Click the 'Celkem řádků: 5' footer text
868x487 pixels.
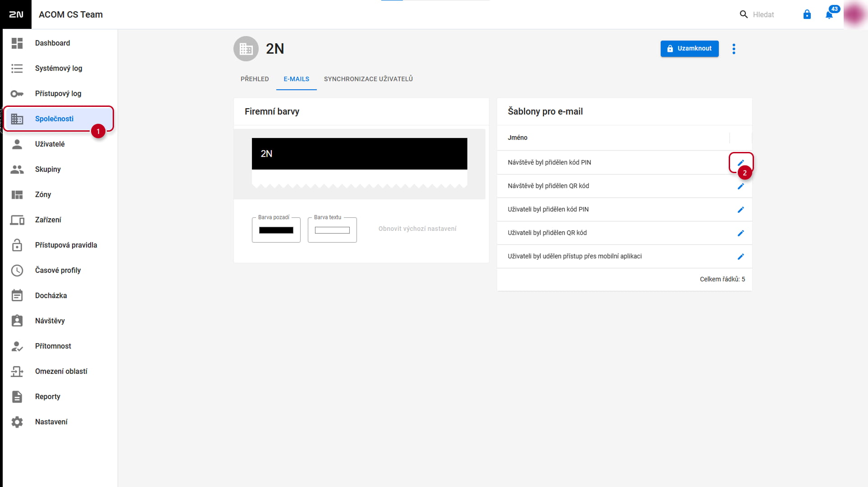click(722, 280)
